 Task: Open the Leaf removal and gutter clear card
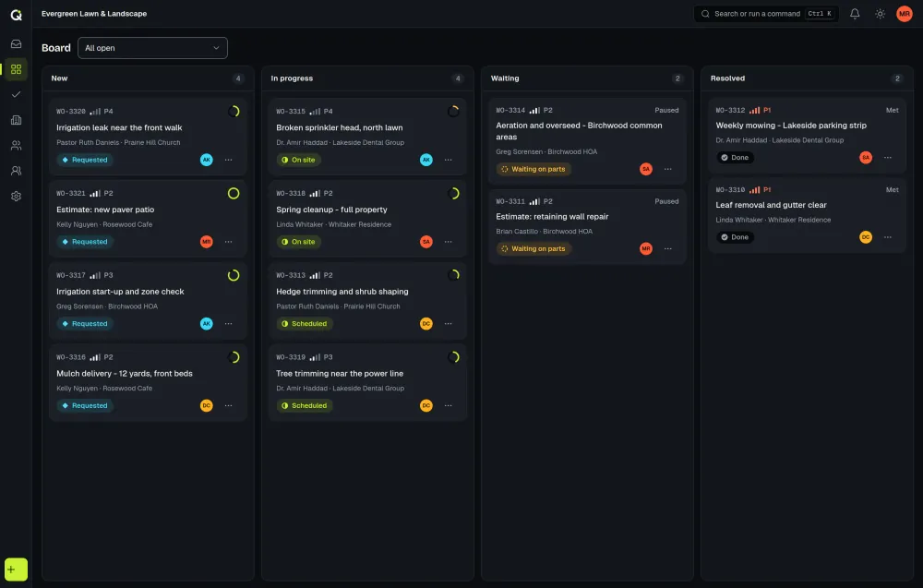click(807, 215)
